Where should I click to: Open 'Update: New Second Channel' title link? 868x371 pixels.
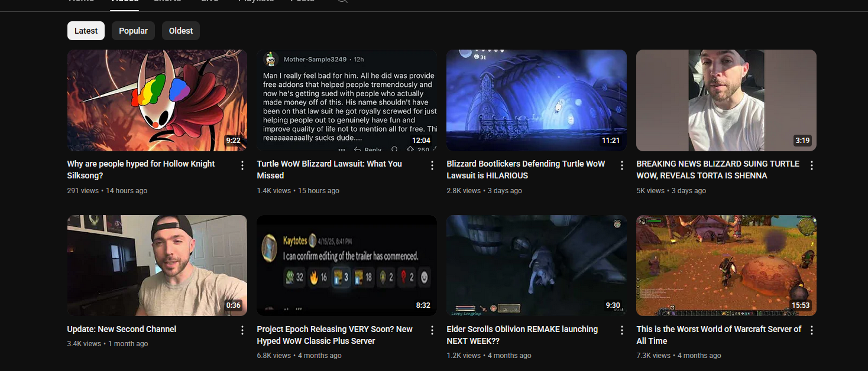(x=122, y=329)
